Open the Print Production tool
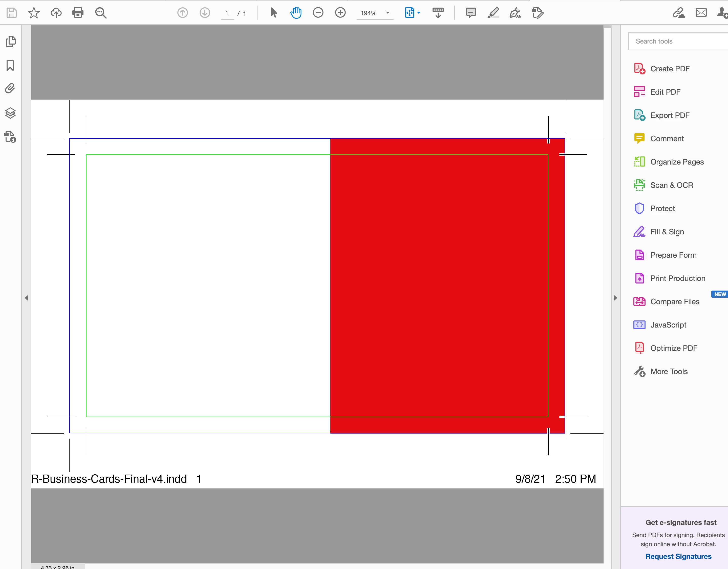The image size is (728, 569). tap(677, 278)
